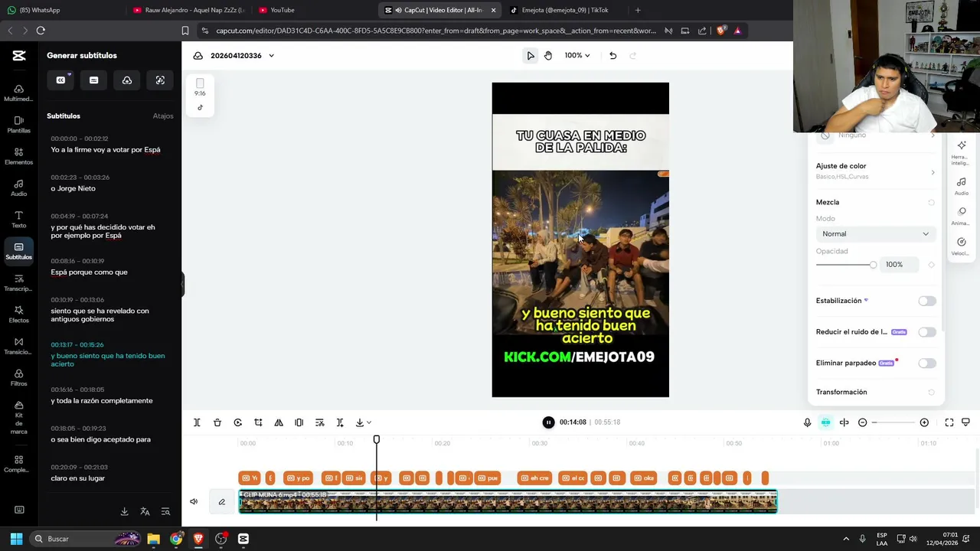Translate subtitles icon in panel footer
Image resolution: width=980 pixels, height=551 pixels.
click(145, 511)
